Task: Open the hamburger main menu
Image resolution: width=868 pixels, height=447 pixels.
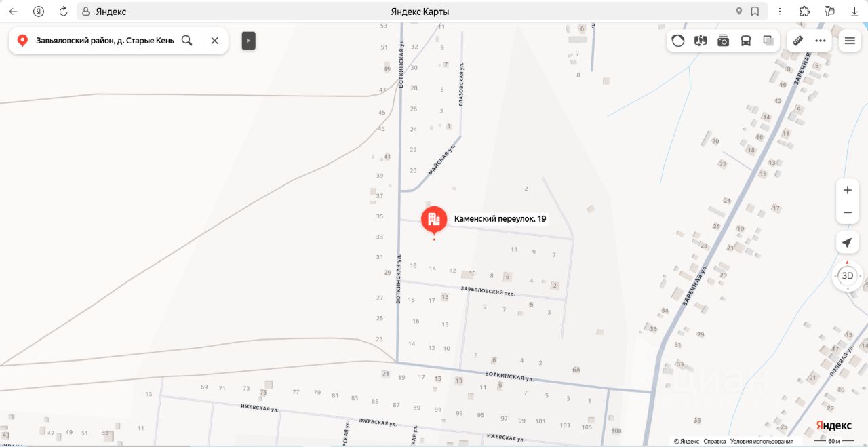Action: point(850,41)
